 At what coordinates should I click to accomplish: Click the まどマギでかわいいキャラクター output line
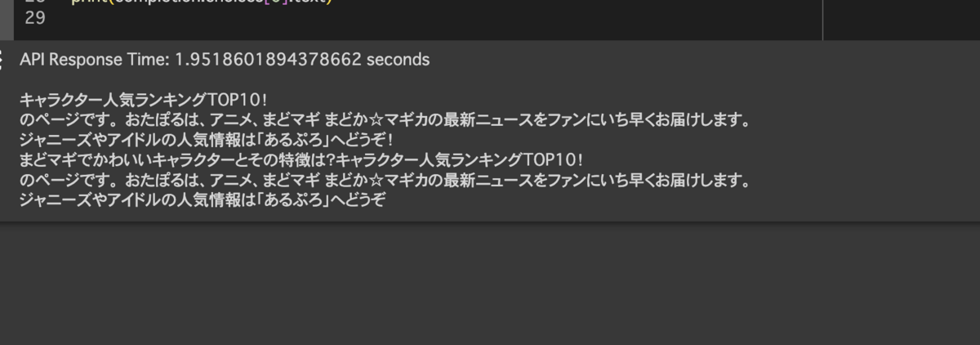(302, 159)
